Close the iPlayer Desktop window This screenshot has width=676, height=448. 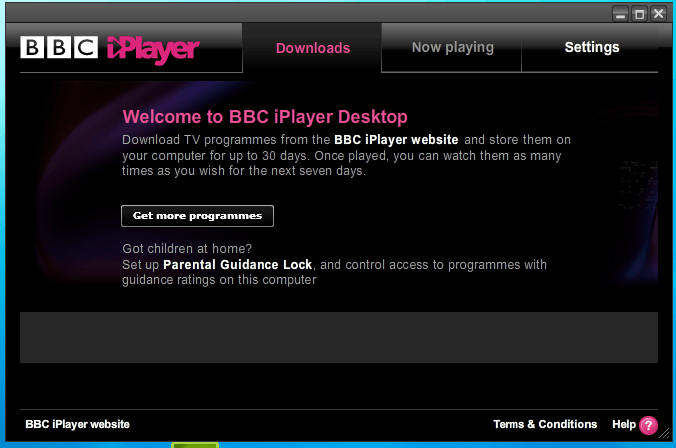point(658,13)
